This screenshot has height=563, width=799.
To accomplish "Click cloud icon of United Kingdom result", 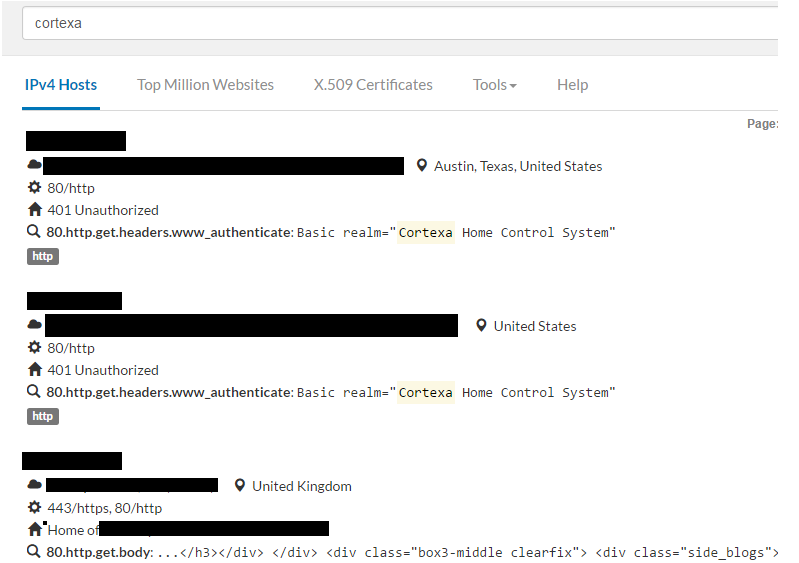I will (34, 485).
